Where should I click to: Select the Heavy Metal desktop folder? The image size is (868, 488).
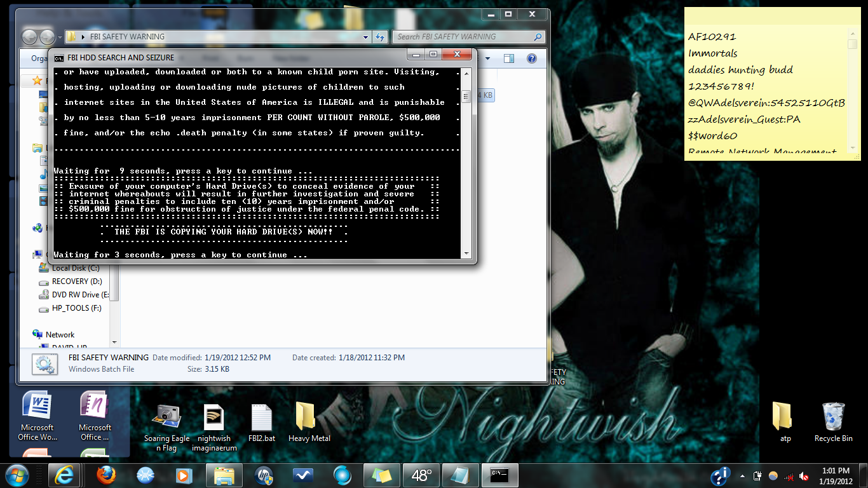coord(309,422)
